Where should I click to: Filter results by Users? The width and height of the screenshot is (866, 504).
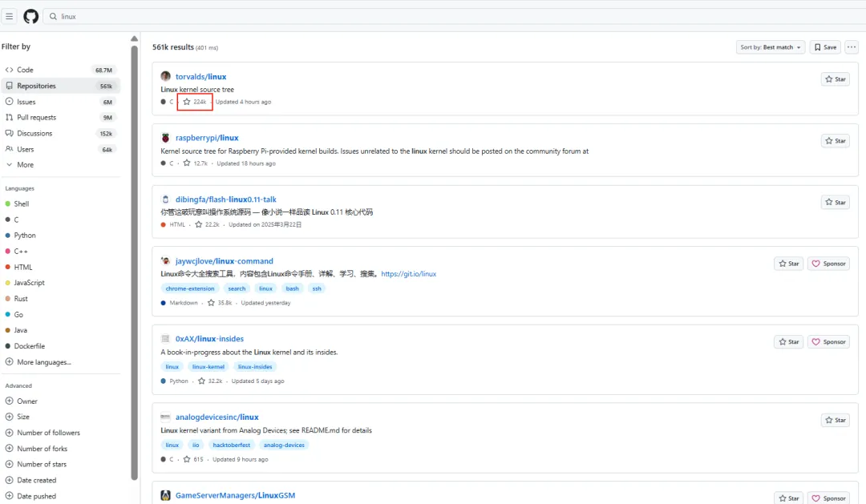61,150
